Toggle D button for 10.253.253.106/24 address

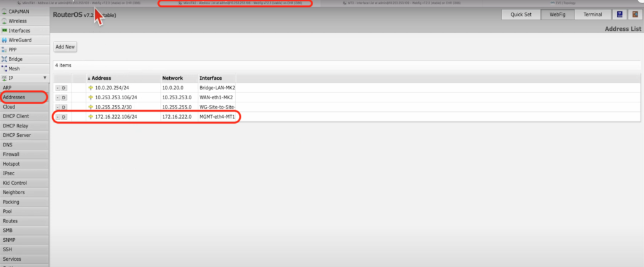point(64,97)
